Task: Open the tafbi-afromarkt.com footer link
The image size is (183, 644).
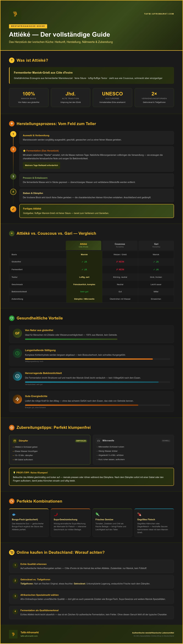Action: point(29,636)
